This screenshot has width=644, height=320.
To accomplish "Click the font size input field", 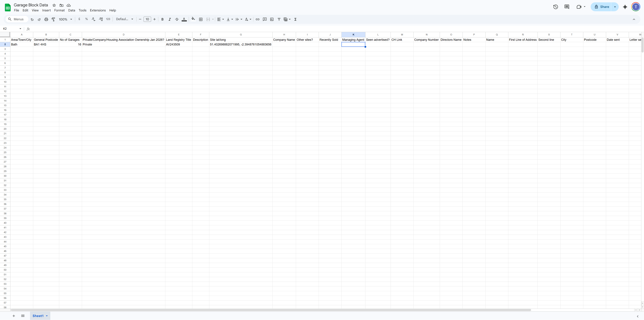I will (147, 19).
